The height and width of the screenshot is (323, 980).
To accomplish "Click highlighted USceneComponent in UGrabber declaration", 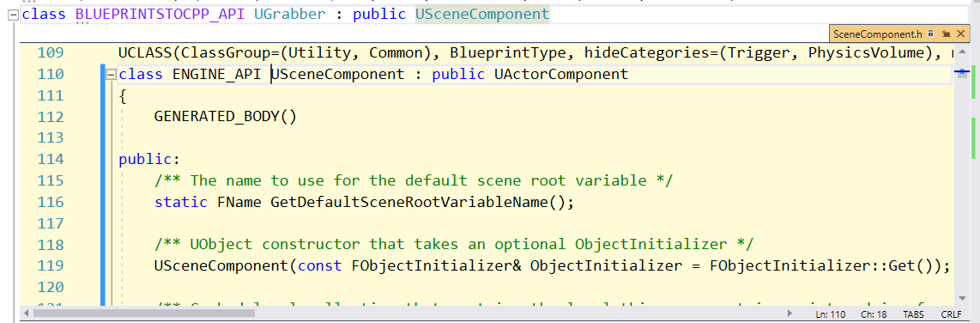I will [482, 15].
